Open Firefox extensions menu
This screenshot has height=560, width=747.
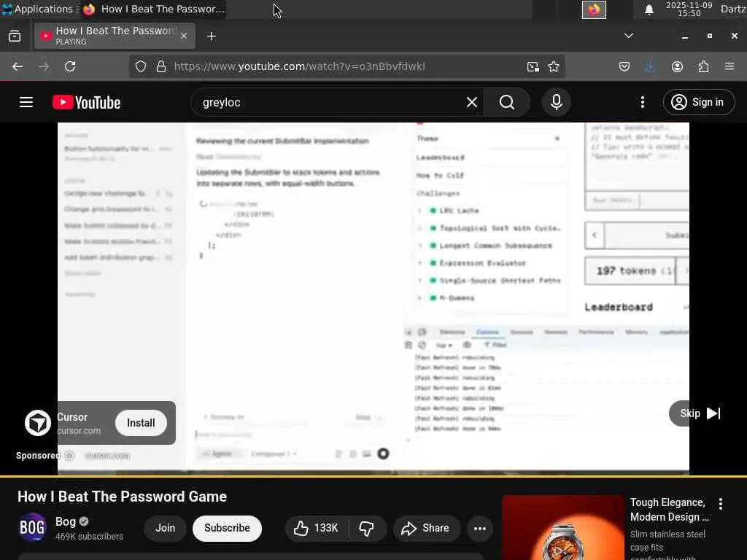point(703,66)
